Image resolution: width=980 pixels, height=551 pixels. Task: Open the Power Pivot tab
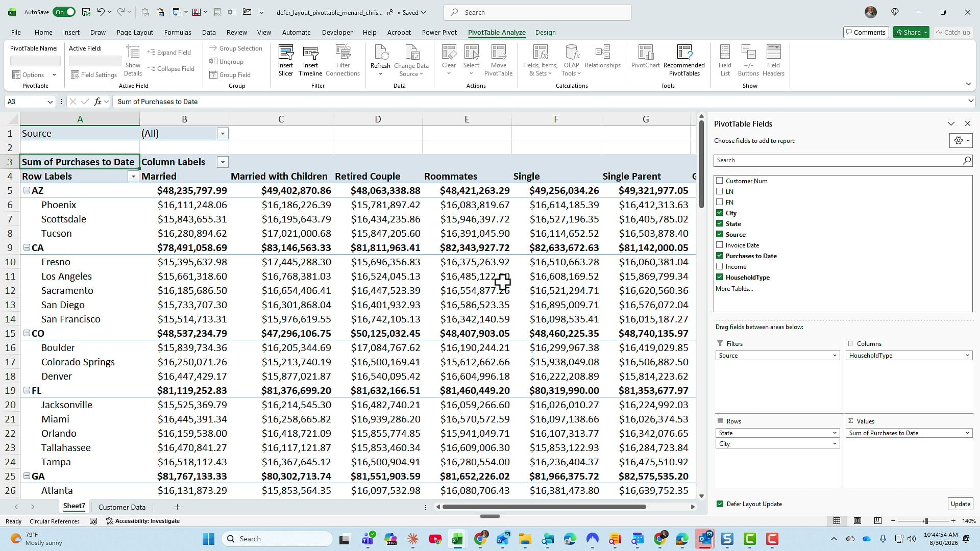[x=439, y=32]
